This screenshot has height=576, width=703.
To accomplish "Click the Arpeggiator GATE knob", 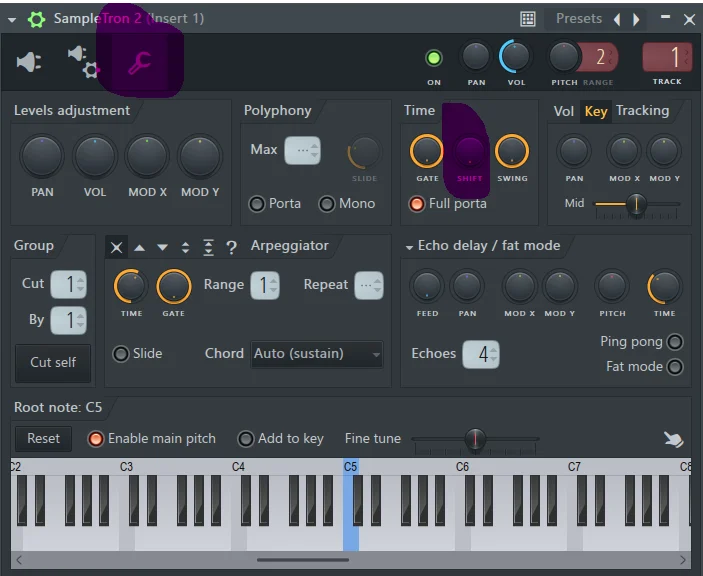I will click(x=174, y=286).
